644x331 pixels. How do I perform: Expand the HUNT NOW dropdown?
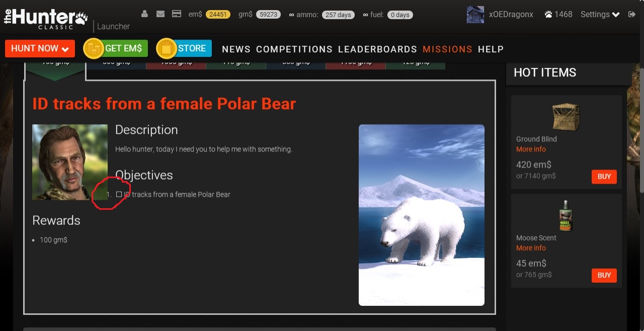click(40, 49)
